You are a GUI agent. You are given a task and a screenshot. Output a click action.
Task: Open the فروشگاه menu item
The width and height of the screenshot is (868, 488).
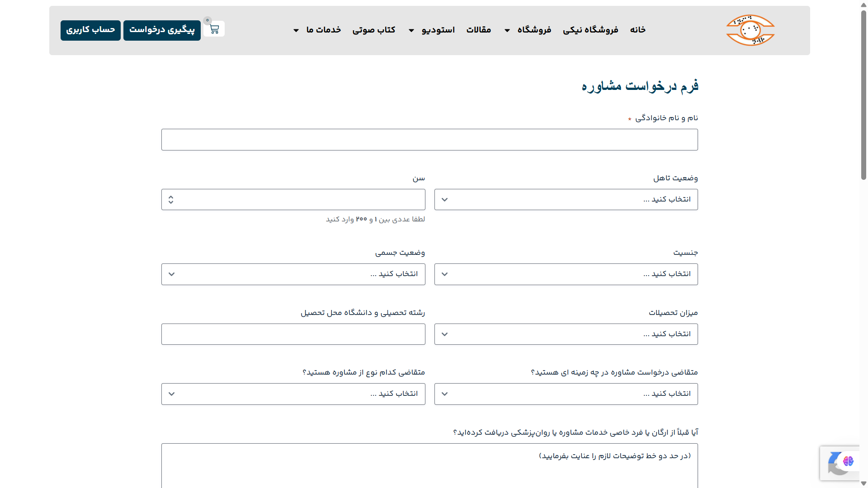point(534,30)
